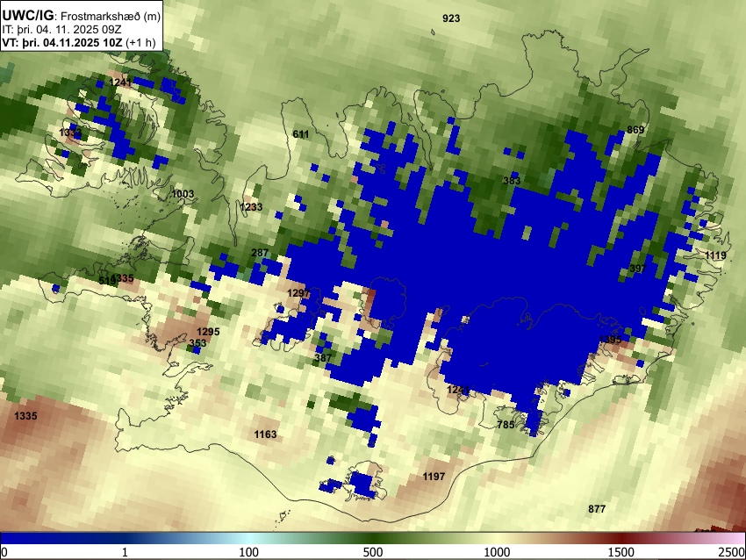Image resolution: width=746 pixels, height=560 pixels.
Task: Select the 611 height value
Action: pos(301,134)
